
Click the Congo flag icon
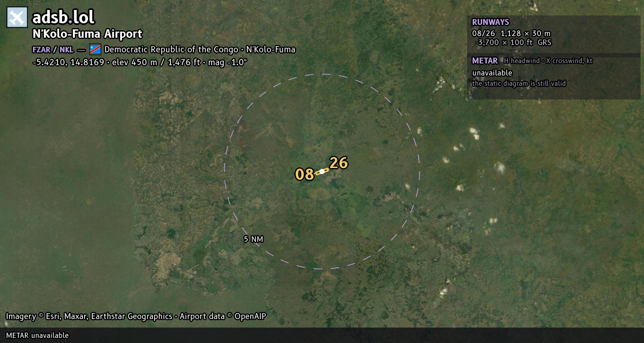click(95, 49)
